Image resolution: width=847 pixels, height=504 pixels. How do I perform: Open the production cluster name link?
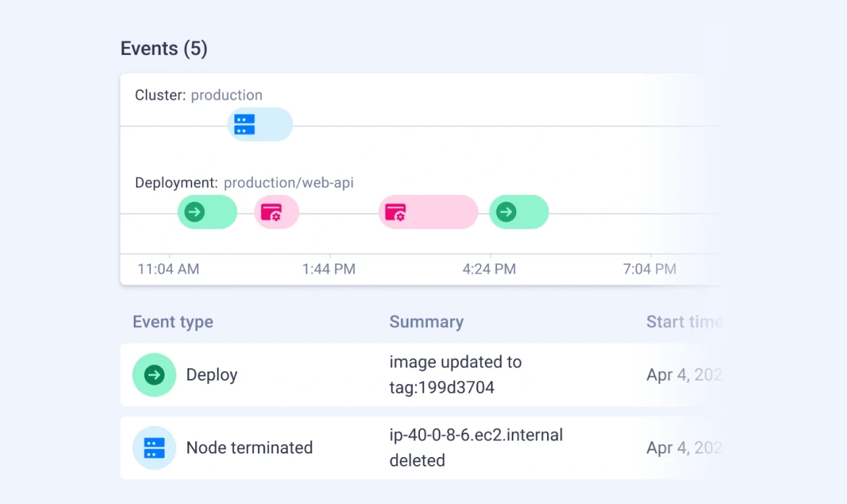[226, 95]
